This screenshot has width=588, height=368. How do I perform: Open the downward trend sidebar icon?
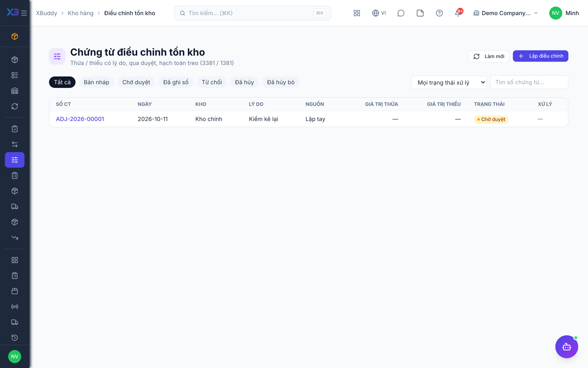[14, 238]
